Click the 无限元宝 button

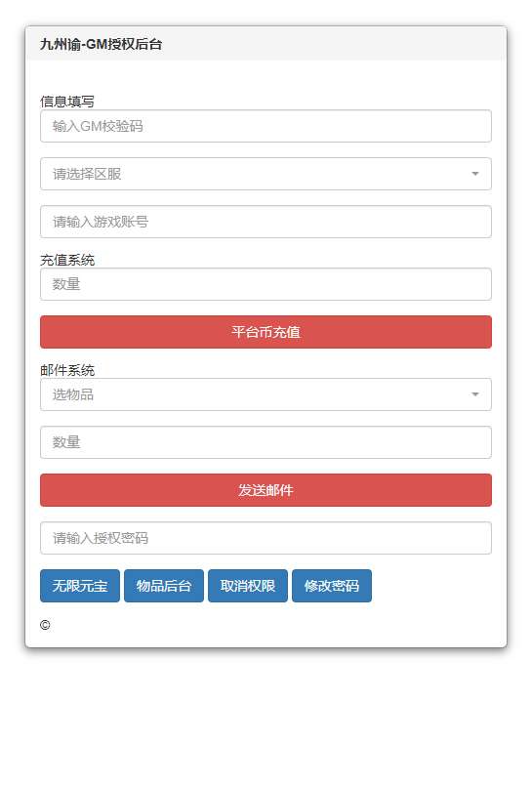pyautogui.click(x=80, y=586)
